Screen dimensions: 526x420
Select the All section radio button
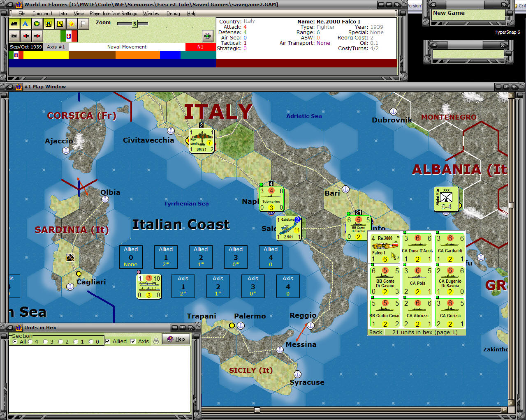pos(15,342)
